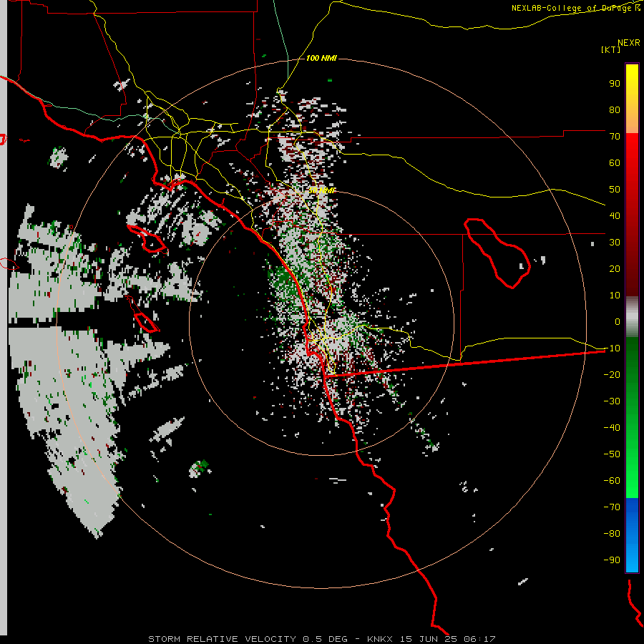Click the -10 value on velocity scale
The height and width of the screenshot is (644, 644).
coord(612,348)
